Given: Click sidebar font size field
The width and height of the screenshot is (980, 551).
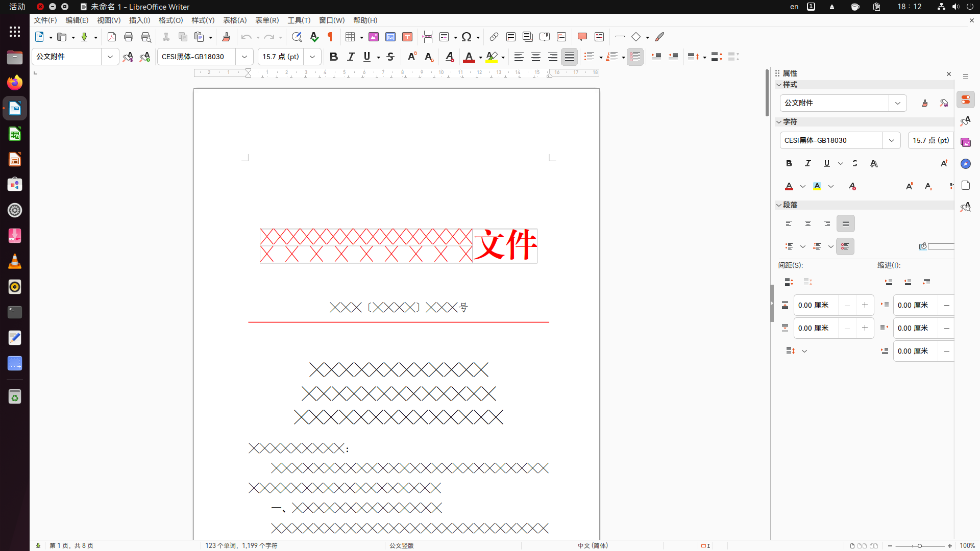Looking at the screenshot, I should point(930,140).
